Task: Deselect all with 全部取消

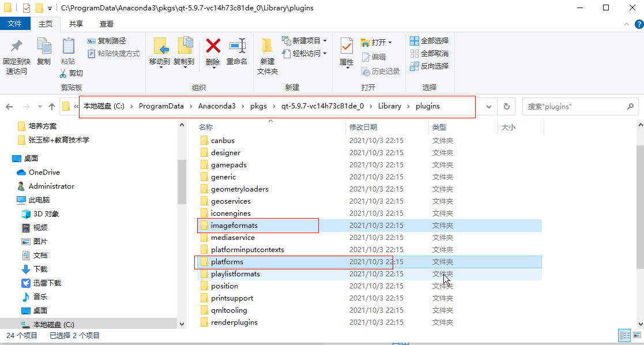Action: click(x=429, y=52)
